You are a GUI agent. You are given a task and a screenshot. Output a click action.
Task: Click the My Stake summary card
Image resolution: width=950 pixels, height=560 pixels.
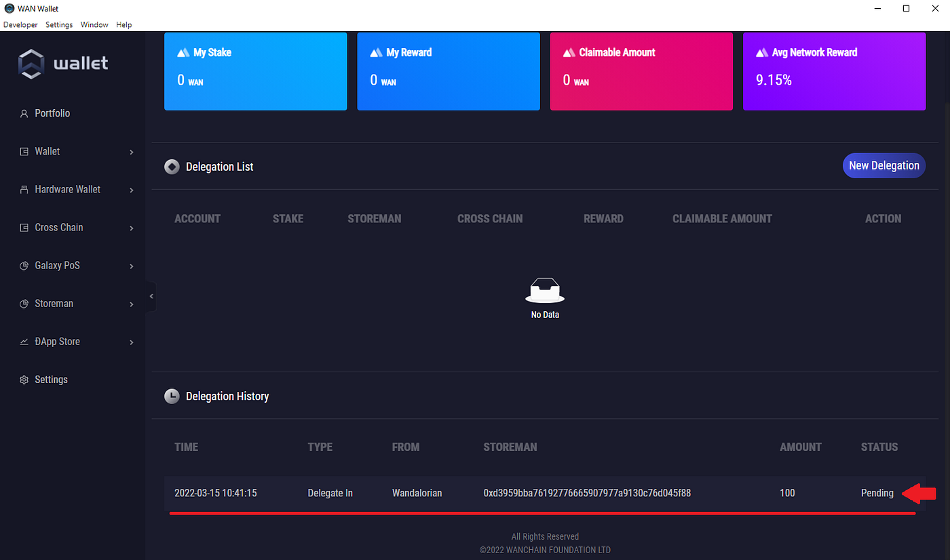tap(255, 71)
